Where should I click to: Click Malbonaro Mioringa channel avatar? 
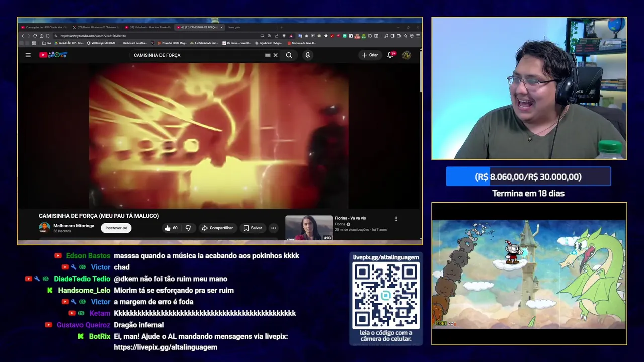44,227
